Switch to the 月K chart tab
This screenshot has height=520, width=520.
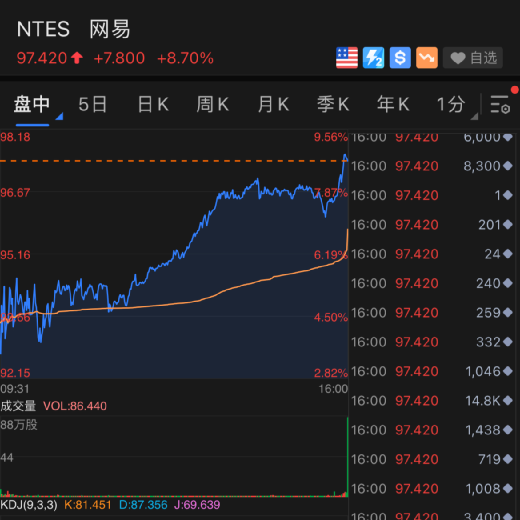coord(273,104)
